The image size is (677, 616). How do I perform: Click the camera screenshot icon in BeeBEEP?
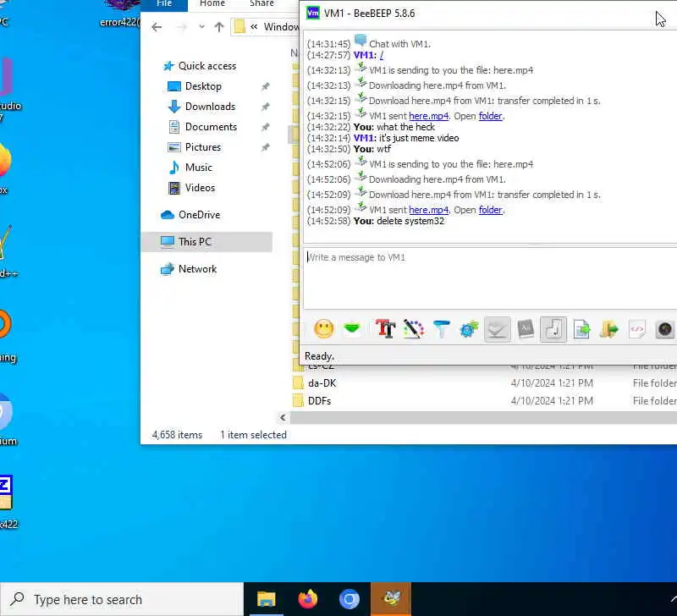click(665, 329)
